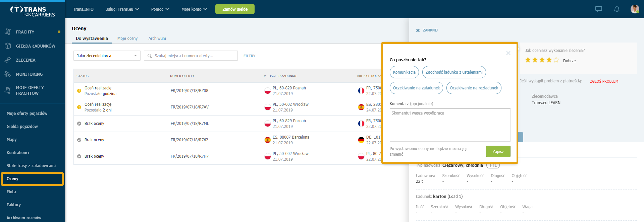Click the MIEJSCE ZAŁADUNKU column header
This screenshot has height=222, width=644.
coord(280,76)
